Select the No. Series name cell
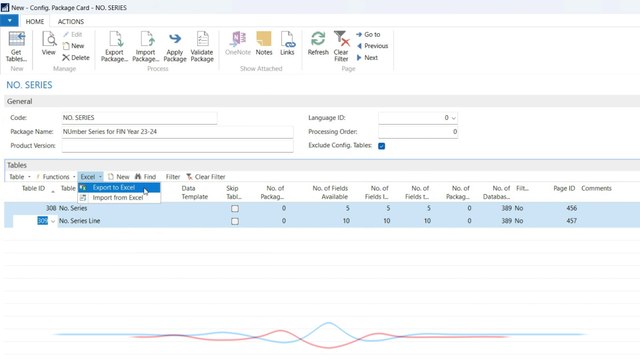 pos(73,208)
